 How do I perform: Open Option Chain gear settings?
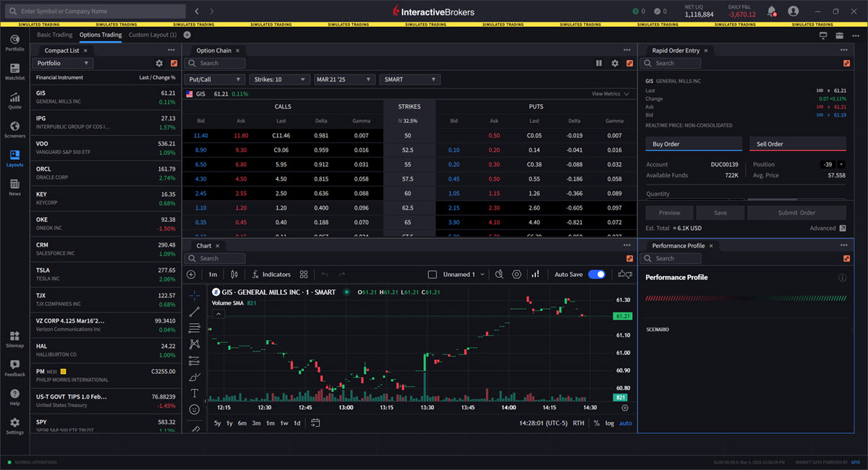click(615, 64)
